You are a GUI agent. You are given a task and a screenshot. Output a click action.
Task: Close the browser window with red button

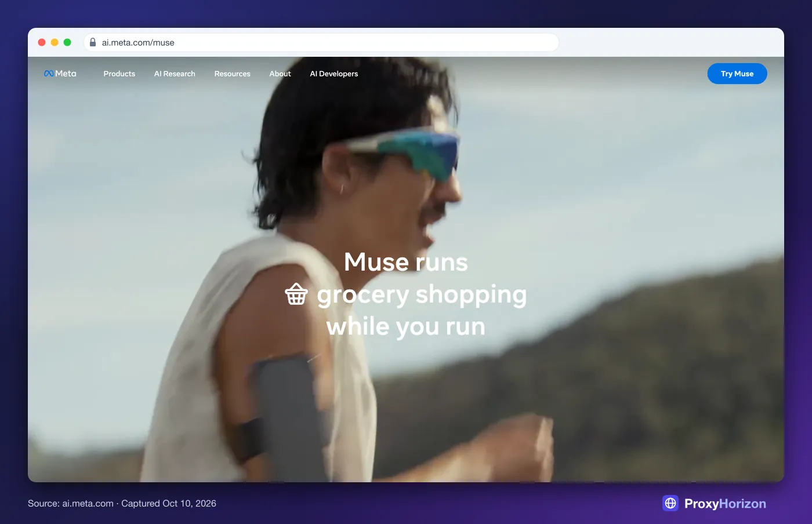click(x=42, y=42)
